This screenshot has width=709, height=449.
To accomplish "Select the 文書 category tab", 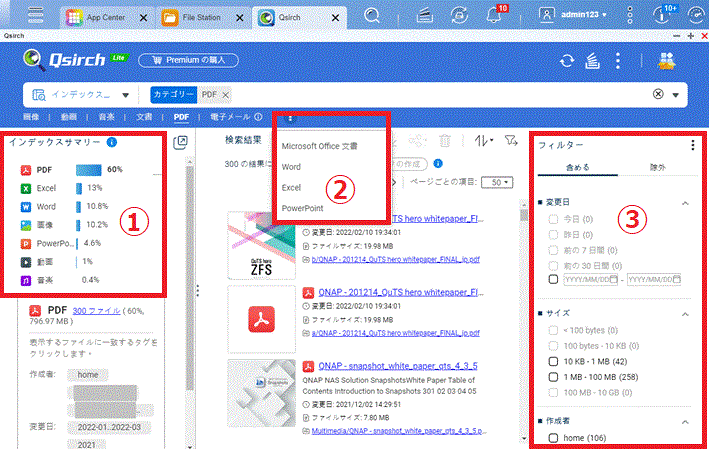I will 144,117.
